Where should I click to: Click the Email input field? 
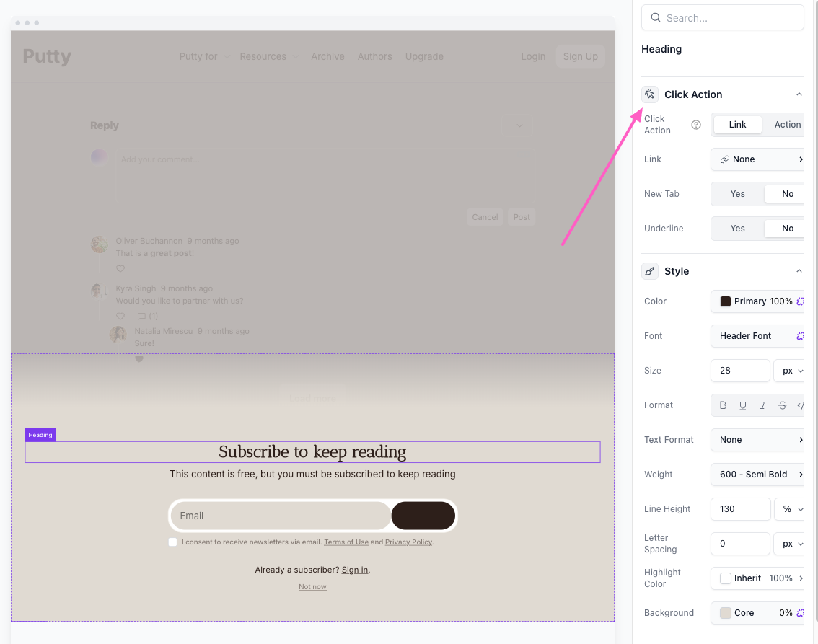point(281,516)
